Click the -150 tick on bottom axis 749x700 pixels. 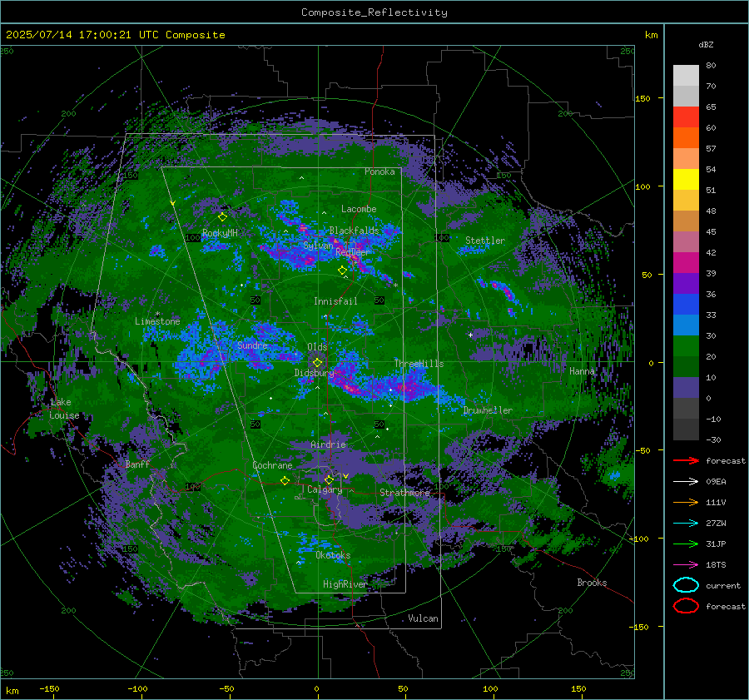49,688
